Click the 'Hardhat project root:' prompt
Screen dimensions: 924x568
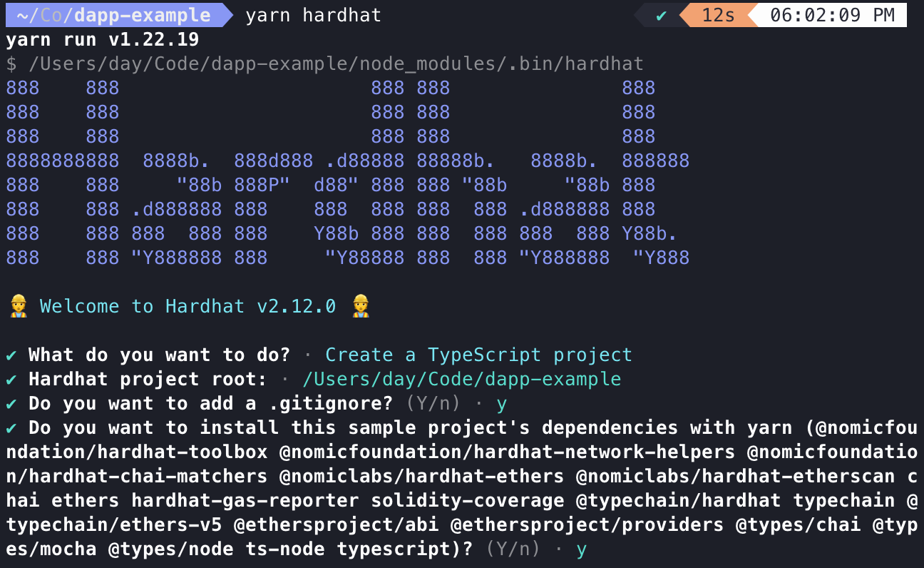point(148,379)
